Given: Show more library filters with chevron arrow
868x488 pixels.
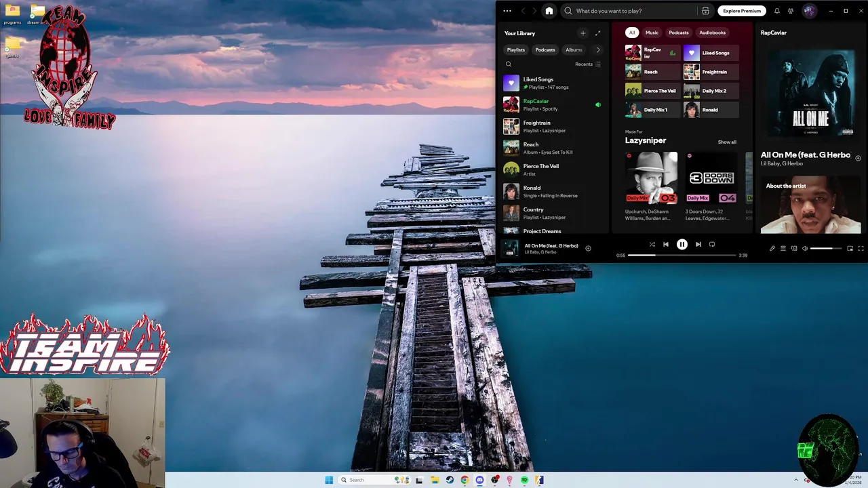Looking at the screenshot, I should (597, 49).
